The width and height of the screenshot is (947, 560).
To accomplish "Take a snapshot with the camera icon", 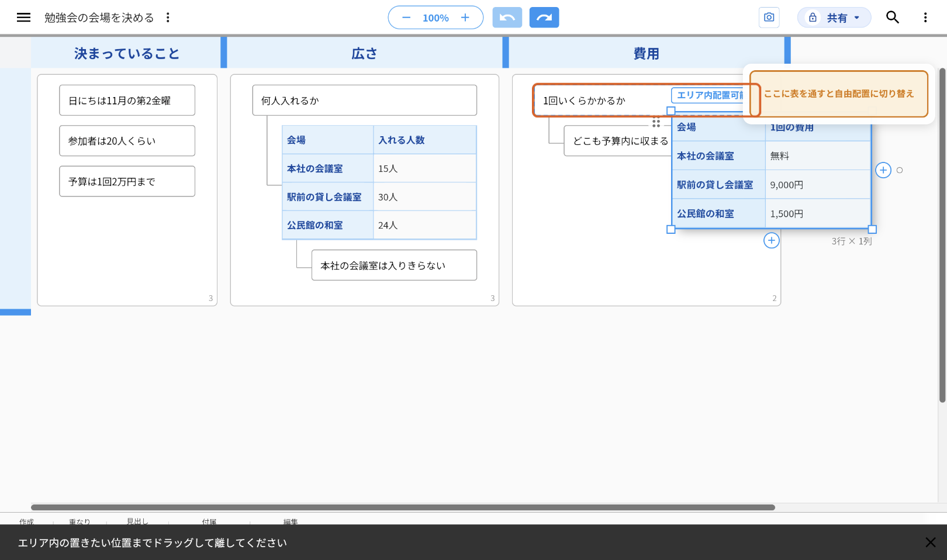I will point(769,18).
